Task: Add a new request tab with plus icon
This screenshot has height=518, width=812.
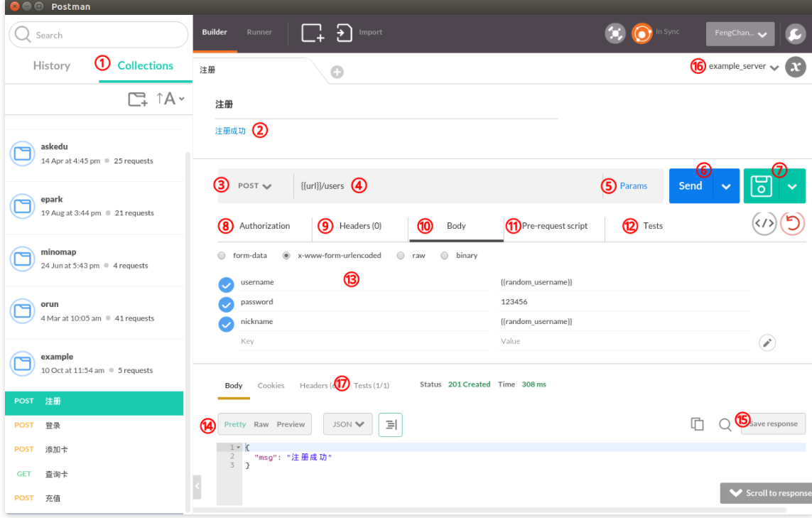Action: point(337,72)
